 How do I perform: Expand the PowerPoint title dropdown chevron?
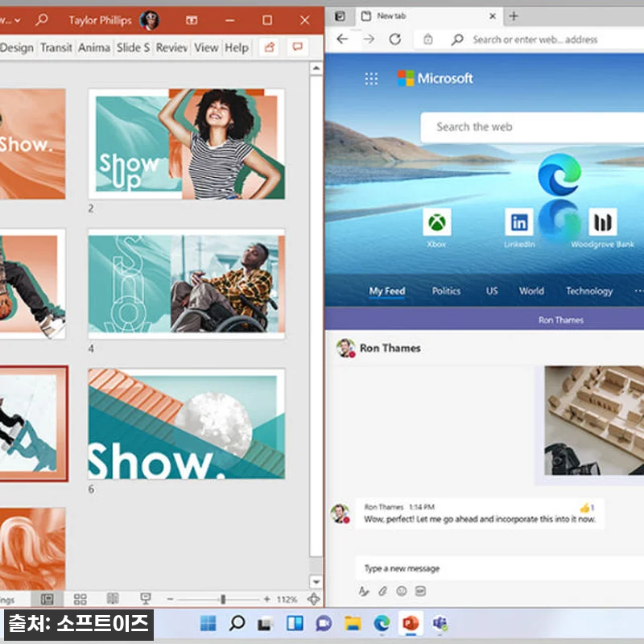18,20
